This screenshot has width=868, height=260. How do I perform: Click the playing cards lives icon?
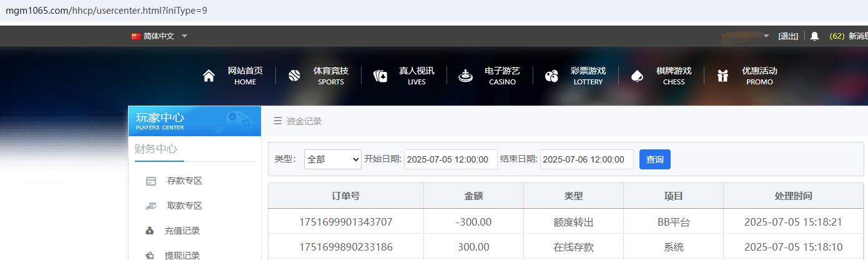tap(380, 76)
